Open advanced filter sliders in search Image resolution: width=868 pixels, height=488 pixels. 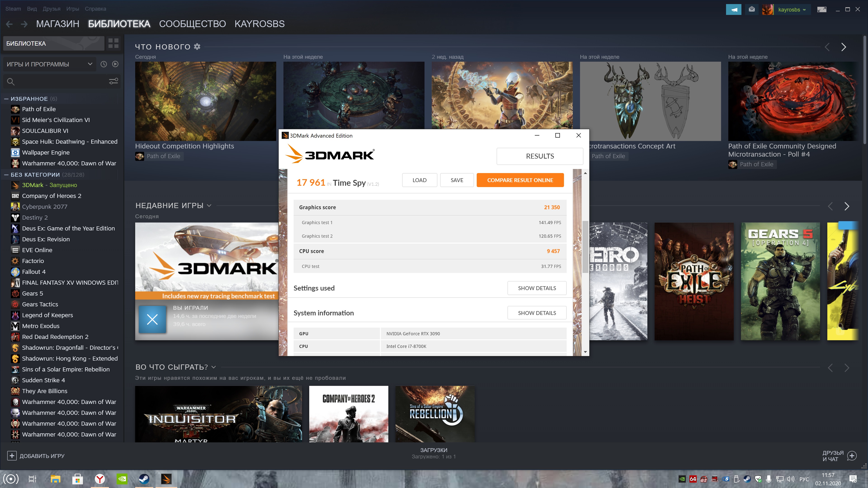pos(113,81)
